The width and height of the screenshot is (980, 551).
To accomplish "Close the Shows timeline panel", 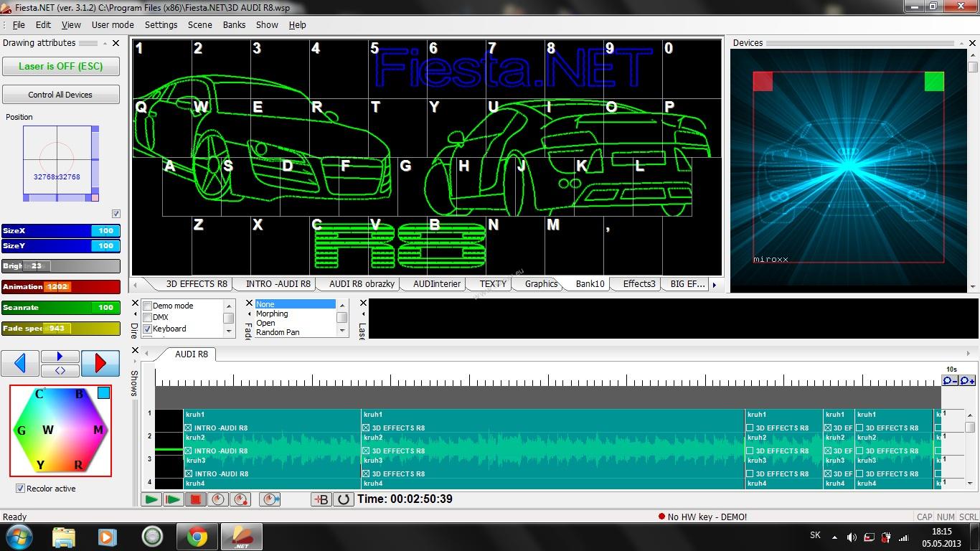I will (x=136, y=351).
